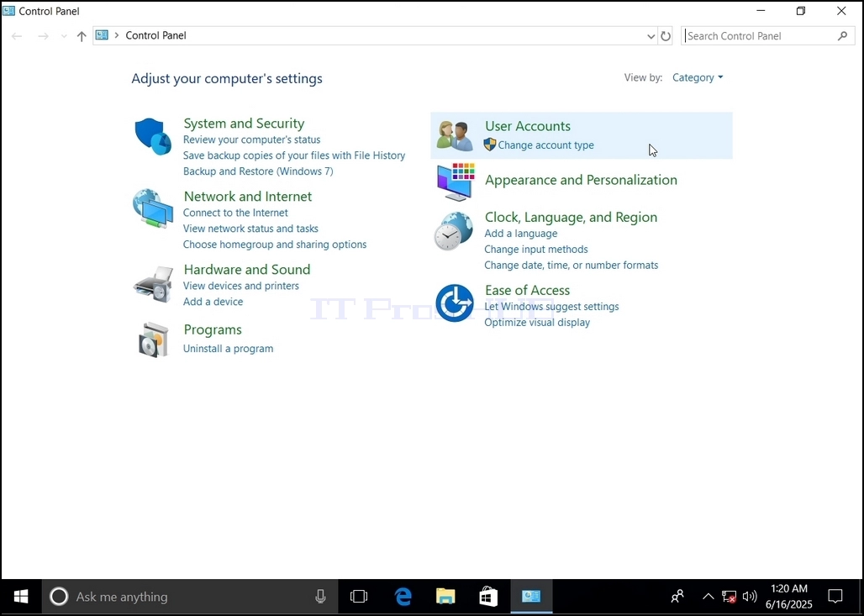Click the refresh icon beside the address bar
Viewport: 864px width, 616px height.
666,36
